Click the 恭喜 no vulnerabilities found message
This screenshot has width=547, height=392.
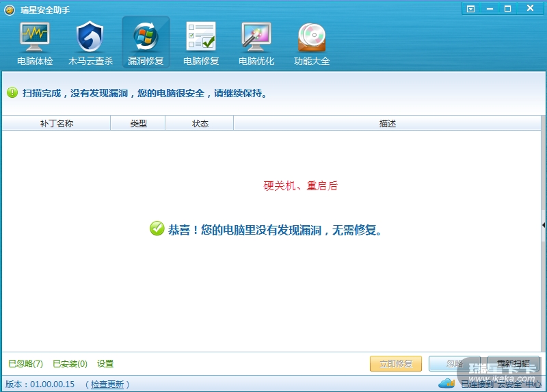[x=275, y=230]
